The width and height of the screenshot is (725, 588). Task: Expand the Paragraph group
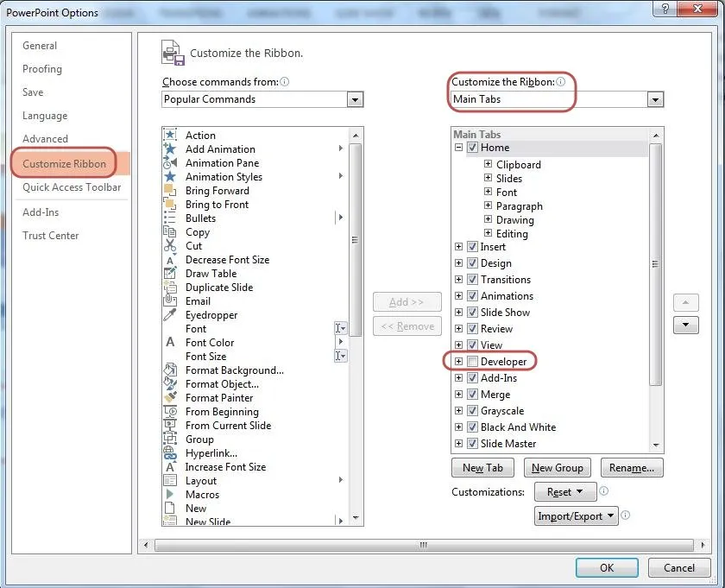point(488,205)
